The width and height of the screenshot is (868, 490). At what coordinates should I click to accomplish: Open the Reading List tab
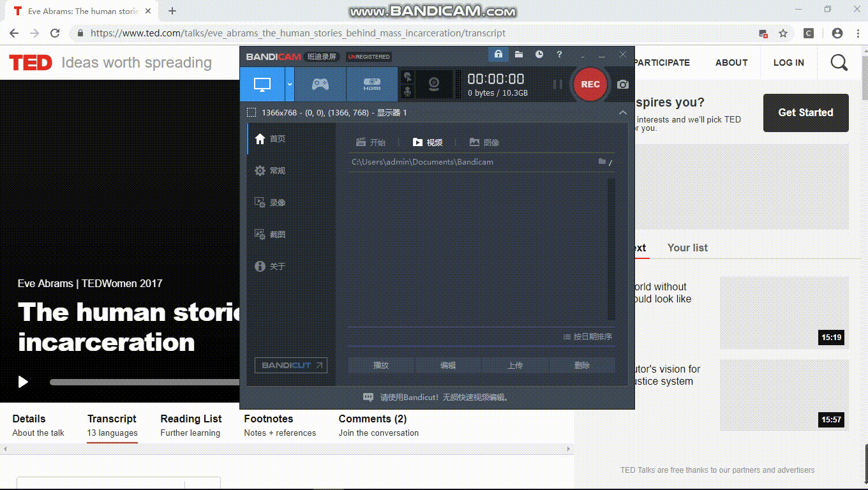[191, 426]
